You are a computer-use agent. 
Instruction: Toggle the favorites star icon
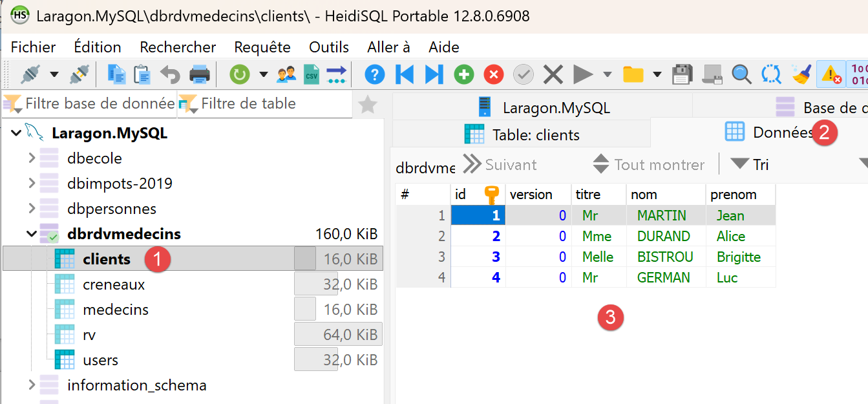coord(368,104)
